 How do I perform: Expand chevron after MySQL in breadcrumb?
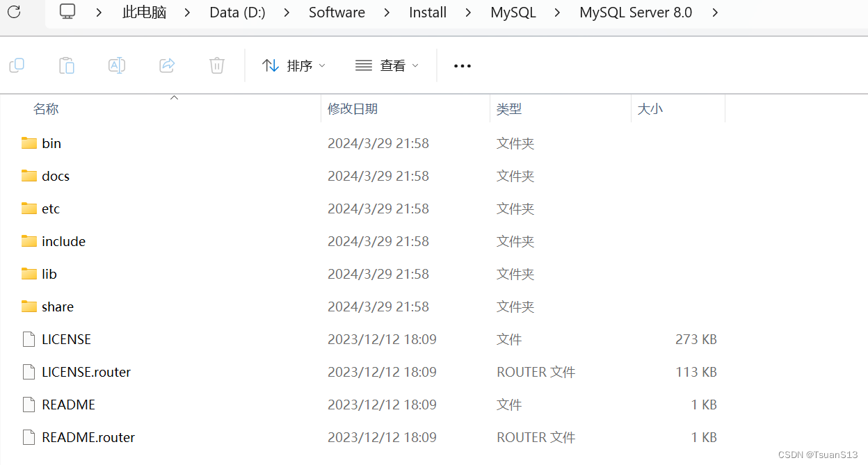pyautogui.click(x=558, y=13)
